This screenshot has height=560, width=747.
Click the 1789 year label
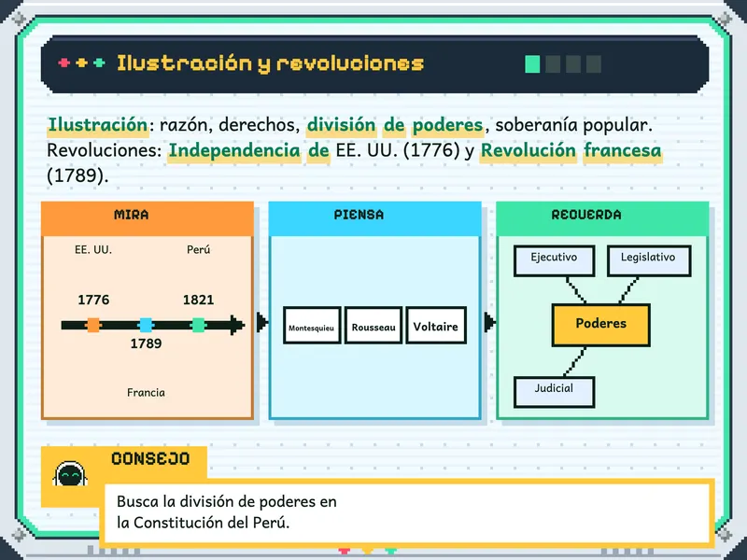[x=146, y=343]
